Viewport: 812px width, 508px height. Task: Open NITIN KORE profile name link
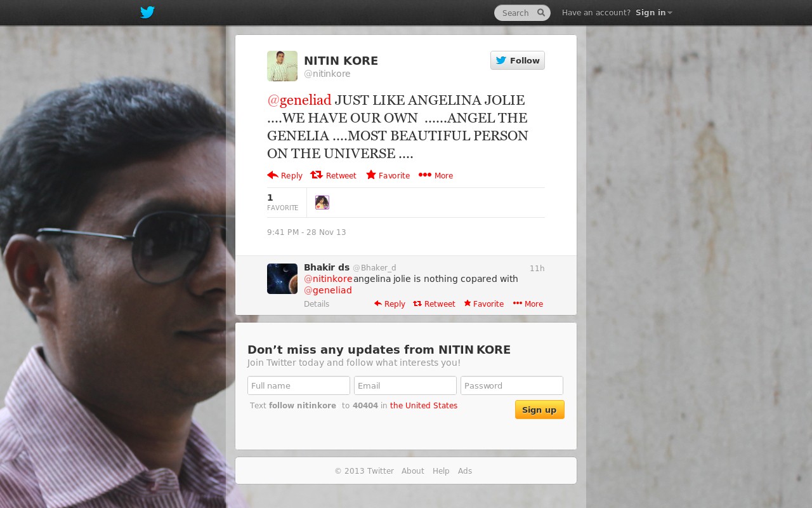(x=341, y=61)
